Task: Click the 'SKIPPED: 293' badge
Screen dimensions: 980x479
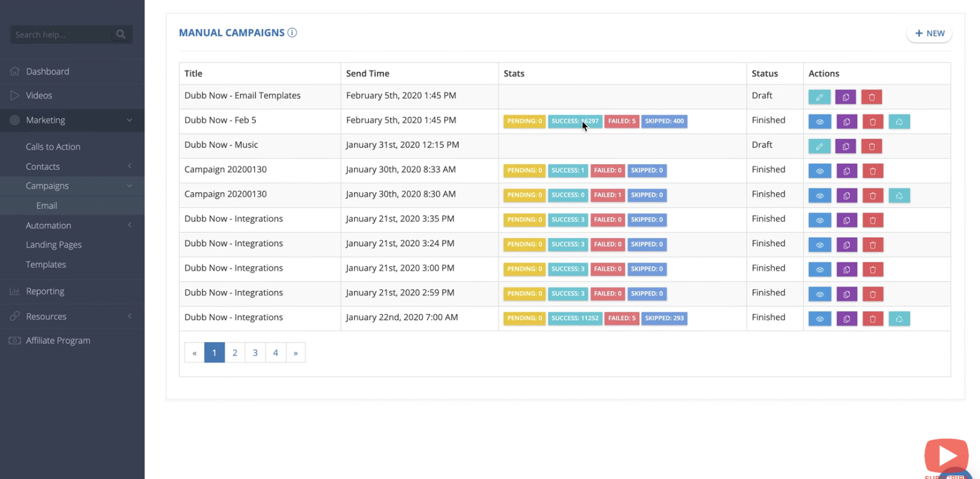Action: 664,319
